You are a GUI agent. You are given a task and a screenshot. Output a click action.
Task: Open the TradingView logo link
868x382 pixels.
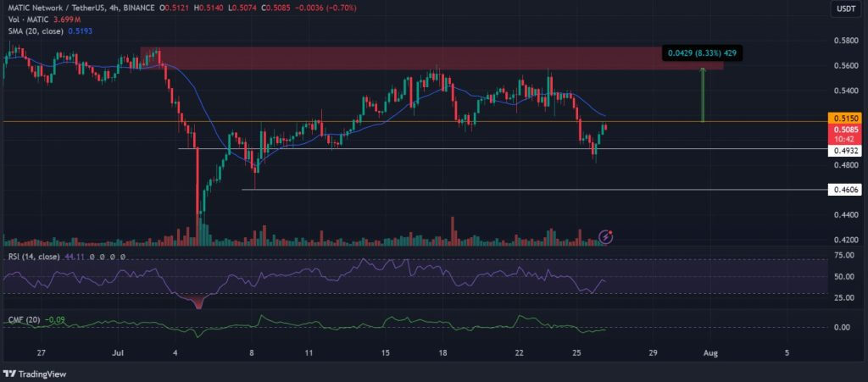(x=34, y=374)
